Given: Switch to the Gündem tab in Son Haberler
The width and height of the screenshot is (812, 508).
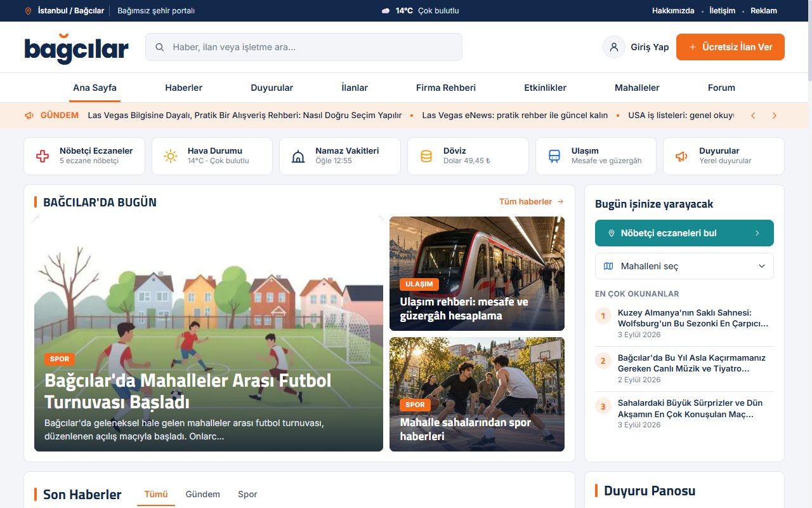Looking at the screenshot, I should [x=203, y=494].
